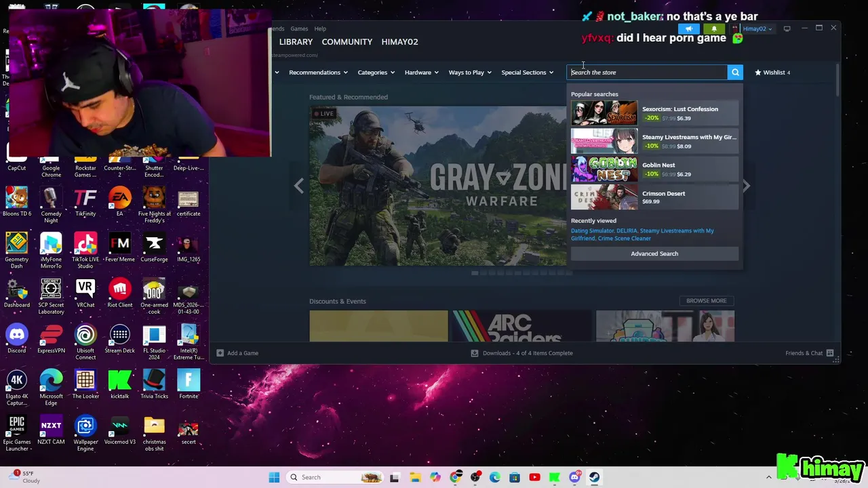Click into the 'Search the store' field
The image size is (868, 488).
647,73
